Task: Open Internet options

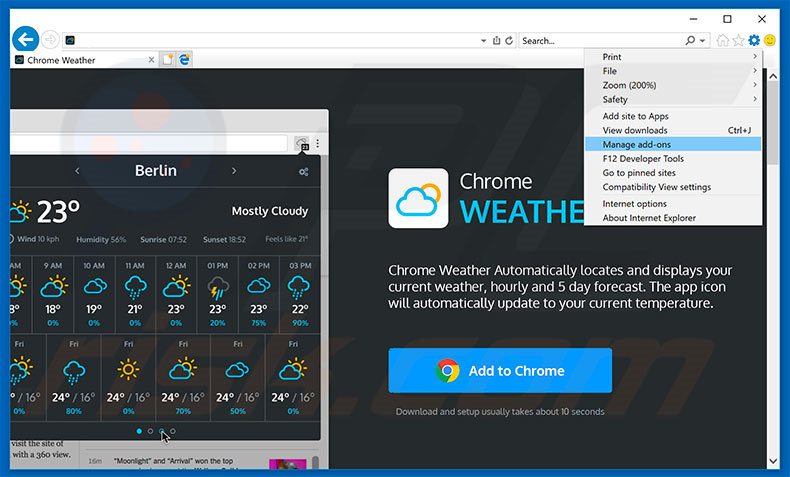Action: (x=673, y=203)
